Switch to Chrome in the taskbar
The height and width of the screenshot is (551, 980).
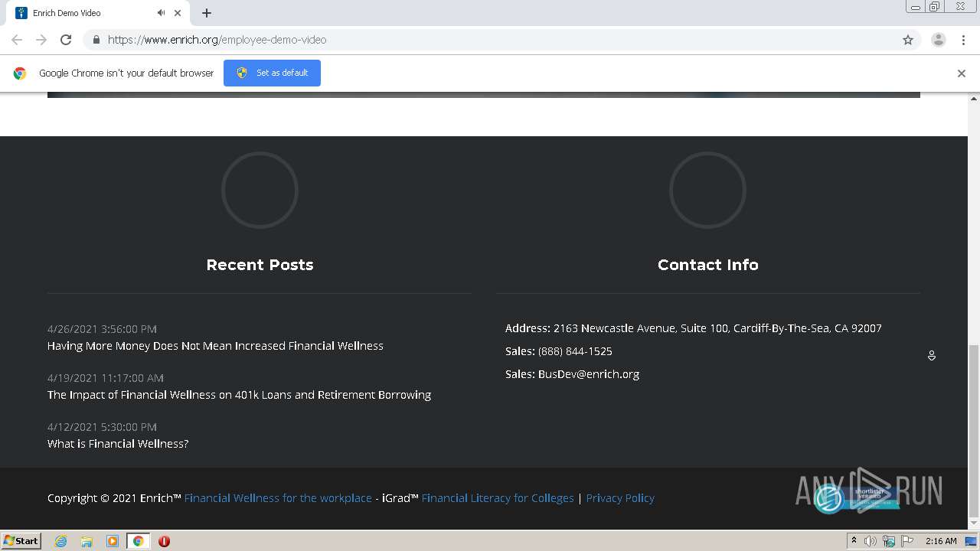139,541
